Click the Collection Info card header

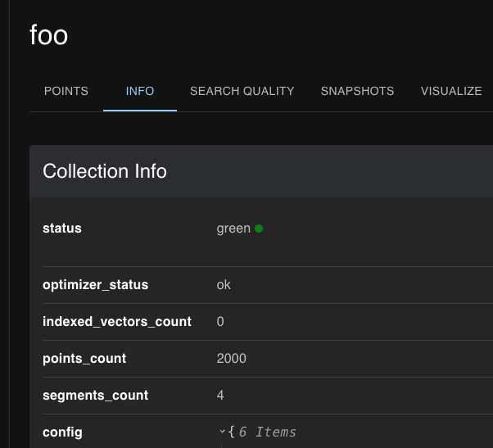pyautogui.click(x=105, y=171)
